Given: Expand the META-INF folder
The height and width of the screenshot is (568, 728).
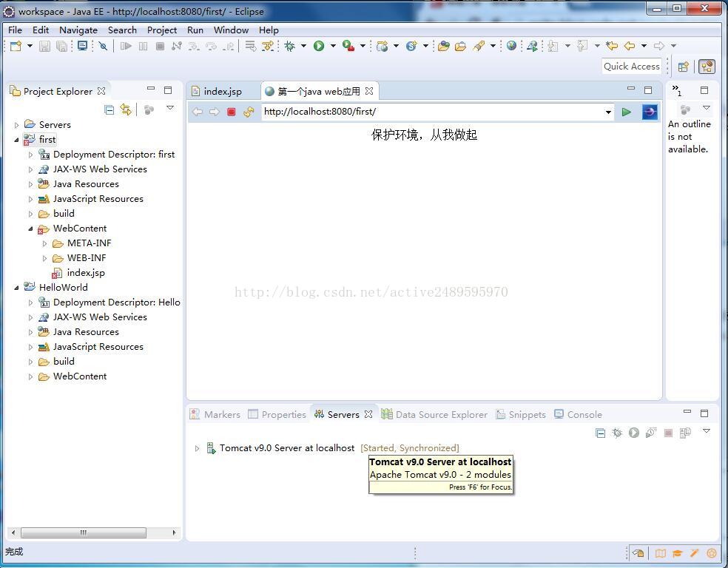Looking at the screenshot, I should [x=44, y=243].
